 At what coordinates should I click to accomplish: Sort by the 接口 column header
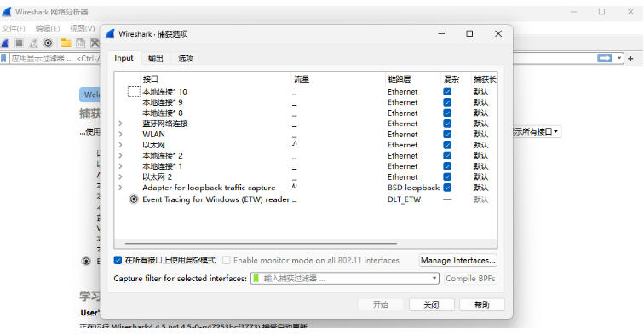150,79
